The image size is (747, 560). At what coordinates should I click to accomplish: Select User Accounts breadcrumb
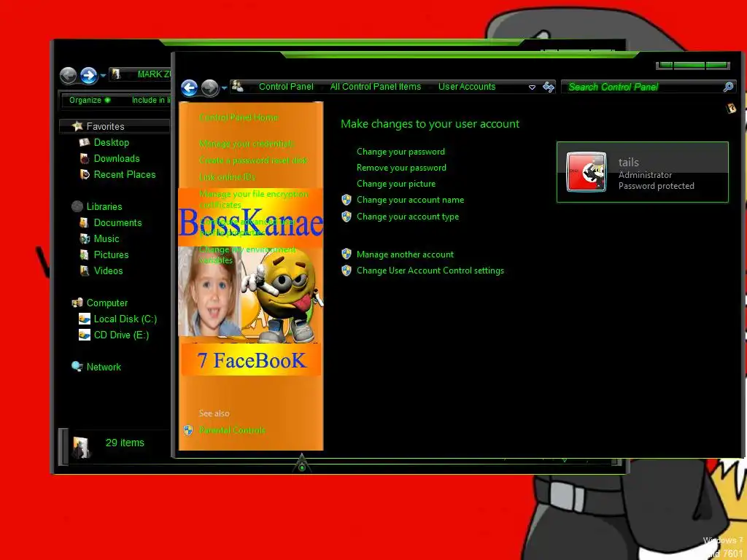(x=467, y=87)
